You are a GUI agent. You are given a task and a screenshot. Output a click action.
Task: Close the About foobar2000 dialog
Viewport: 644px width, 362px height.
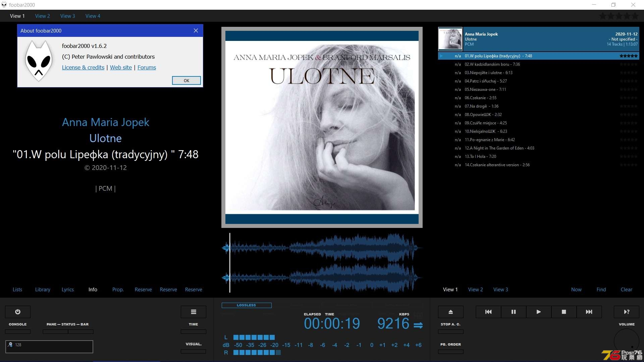point(196,31)
